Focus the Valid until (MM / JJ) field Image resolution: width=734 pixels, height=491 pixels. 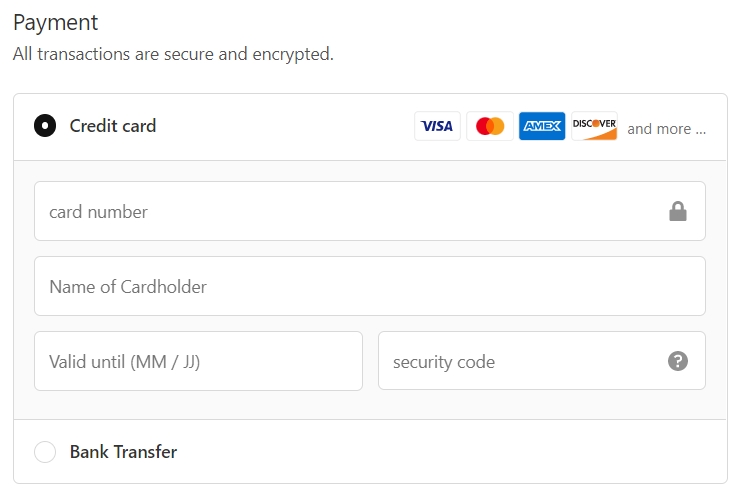198,361
